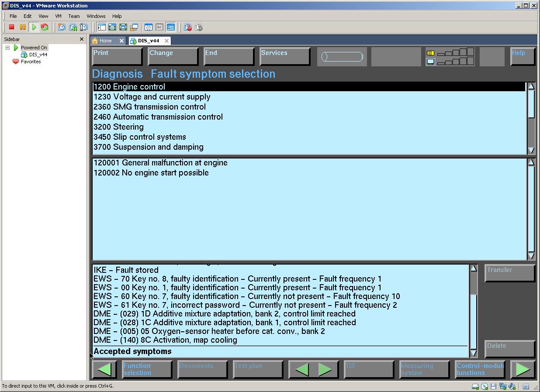This screenshot has height=392, width=540.
Task: Open the Team menu
Action: pos(74,16)
